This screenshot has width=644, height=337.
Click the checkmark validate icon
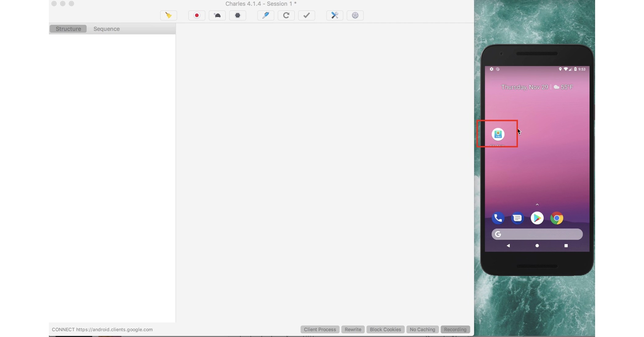tap(306, 15)
